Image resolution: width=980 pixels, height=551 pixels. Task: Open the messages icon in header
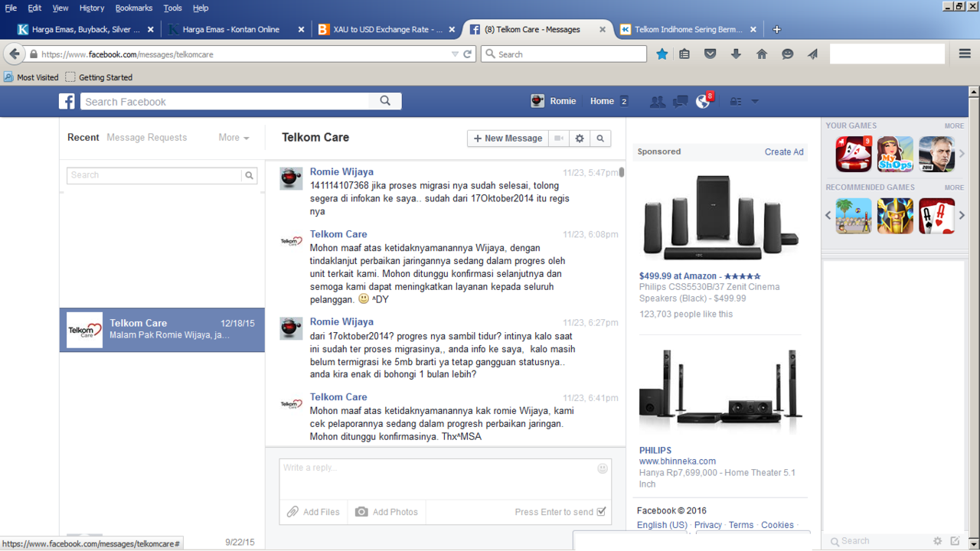pyautogui.click(x=680, y=102)
